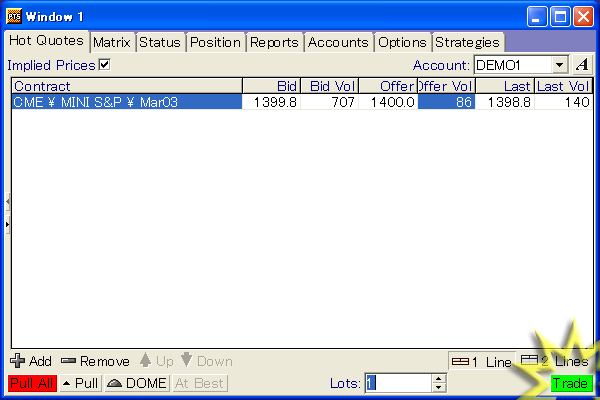600x400 pixels.
Task: Click the Bid column header
Action: [272, 86]
